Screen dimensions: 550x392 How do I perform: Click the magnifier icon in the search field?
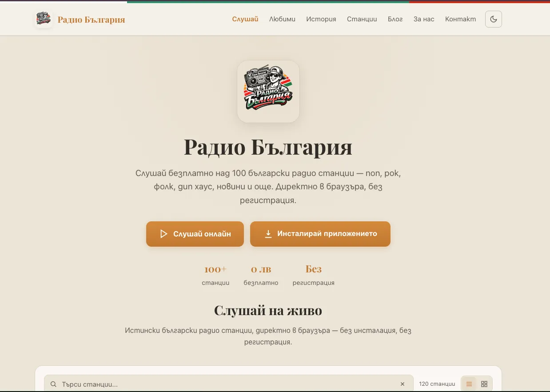[53, 384]
